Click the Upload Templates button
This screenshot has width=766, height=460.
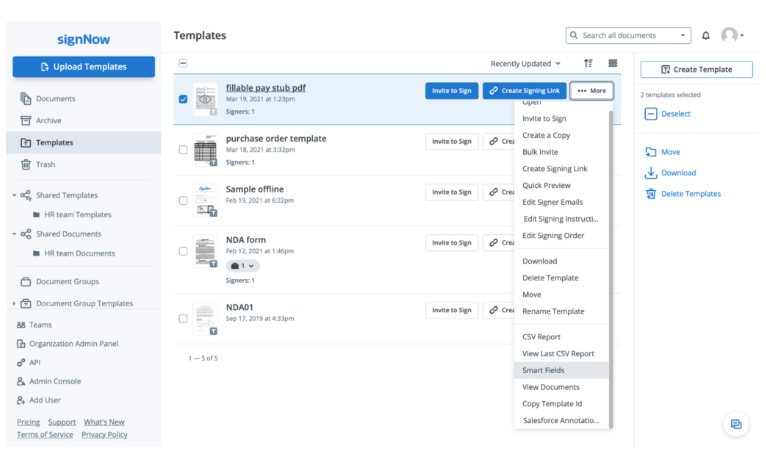(x=84, y=67)
